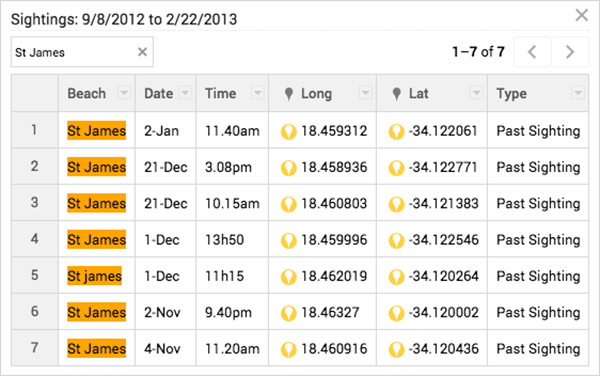Click the marker icon beside -34.120264
Screen dimensions: 600x376
tap(396, 277)
